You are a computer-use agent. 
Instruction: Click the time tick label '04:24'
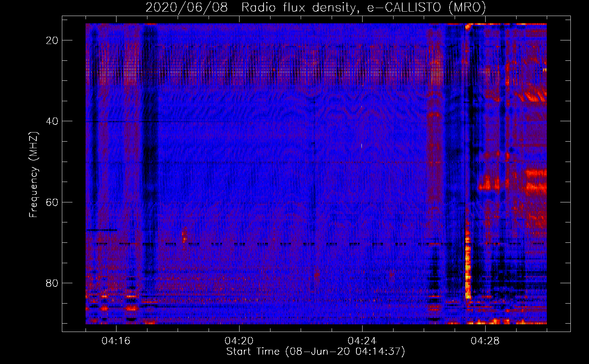pos(362,341)
